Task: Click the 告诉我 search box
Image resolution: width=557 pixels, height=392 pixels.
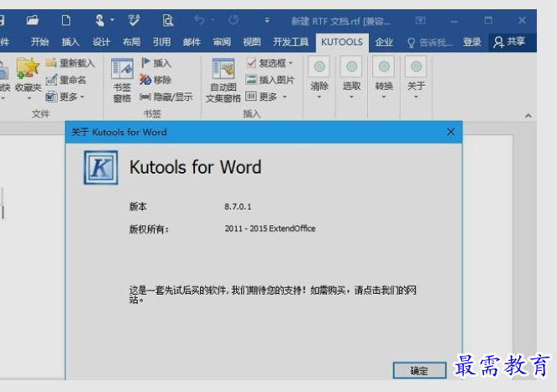Action: 430,43
